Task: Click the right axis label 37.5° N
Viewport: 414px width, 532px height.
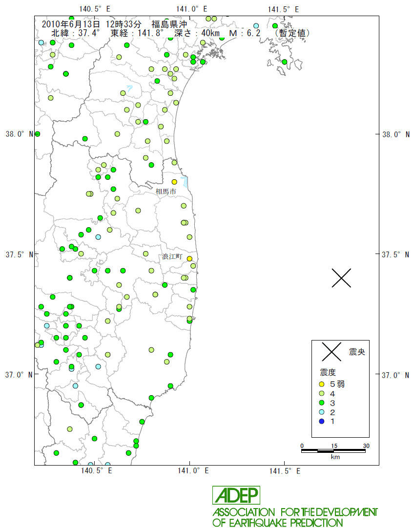Action: pyautogui.click(x=395, y=255)
